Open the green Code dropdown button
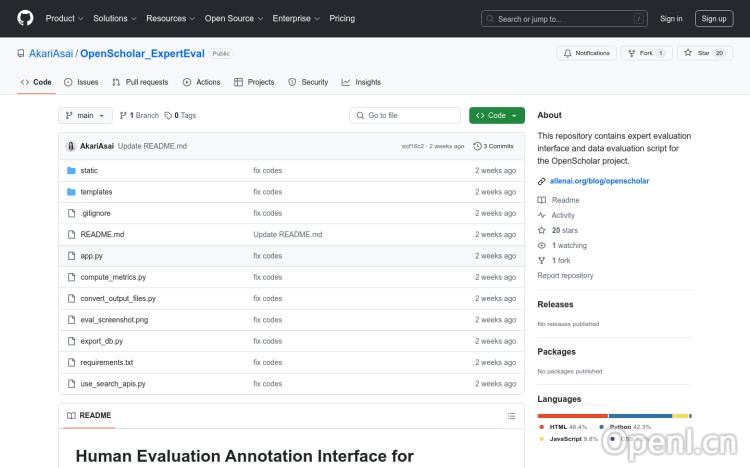Image resolution: width=750 pixels, height=468 pixels. (496, 115)
